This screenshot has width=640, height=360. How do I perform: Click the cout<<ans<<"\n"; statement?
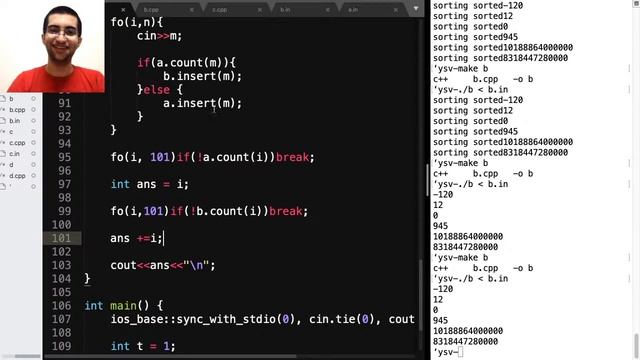pyautogui.click(x=162, y=265)
